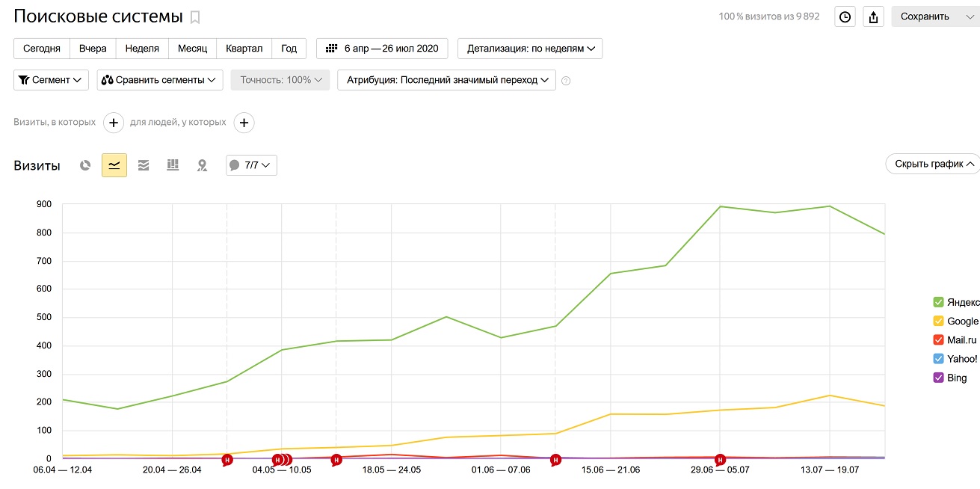Click the export share icon
The width and height of the screenshot is (980, 489).
pos(873,17)
